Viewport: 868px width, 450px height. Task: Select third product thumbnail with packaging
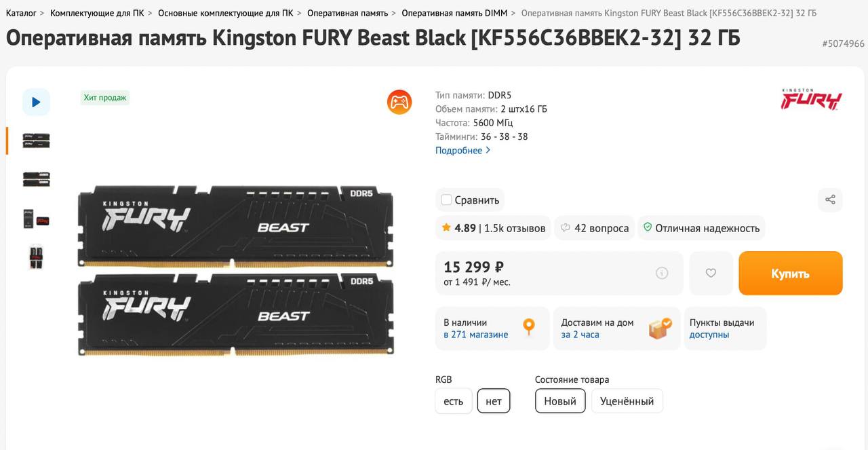tap(37, 219)
